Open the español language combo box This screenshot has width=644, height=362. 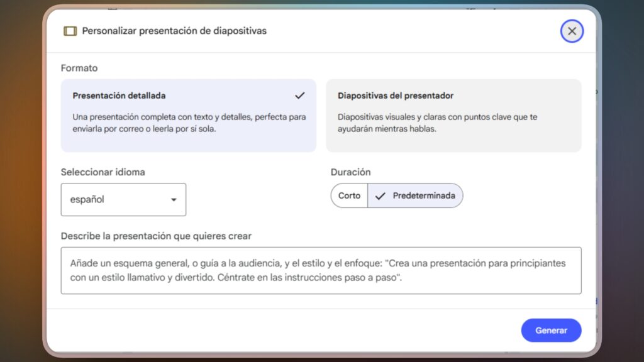point(123,200)
